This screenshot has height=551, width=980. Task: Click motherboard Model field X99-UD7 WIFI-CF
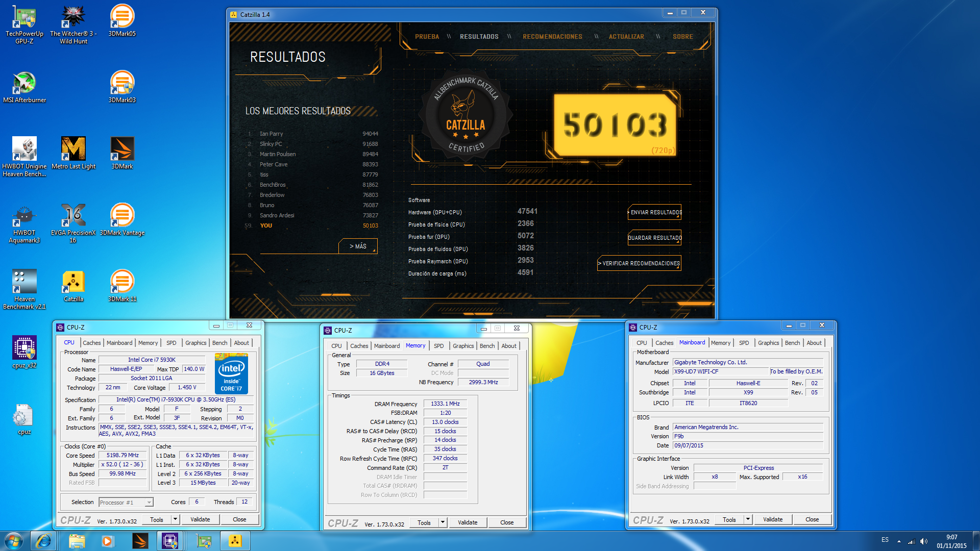721,371
